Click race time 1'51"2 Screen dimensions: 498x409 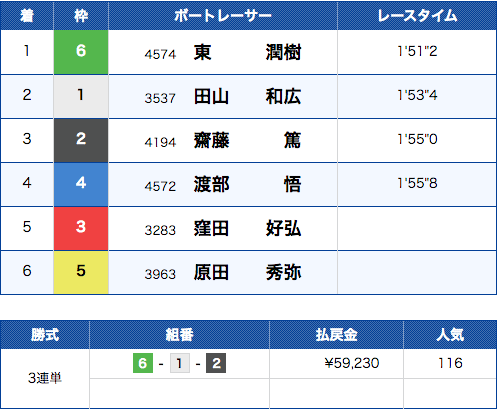point(417,51)
